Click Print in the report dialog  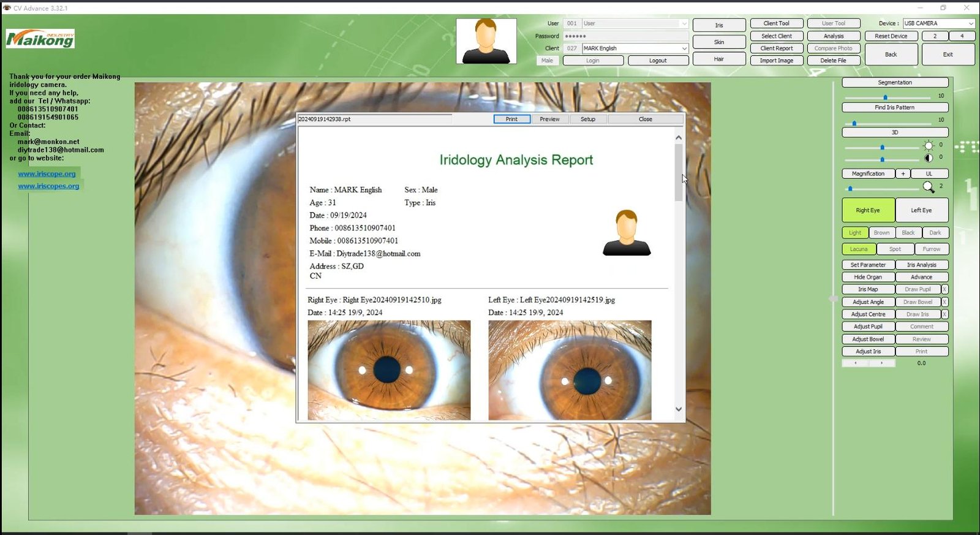[511, 119]
